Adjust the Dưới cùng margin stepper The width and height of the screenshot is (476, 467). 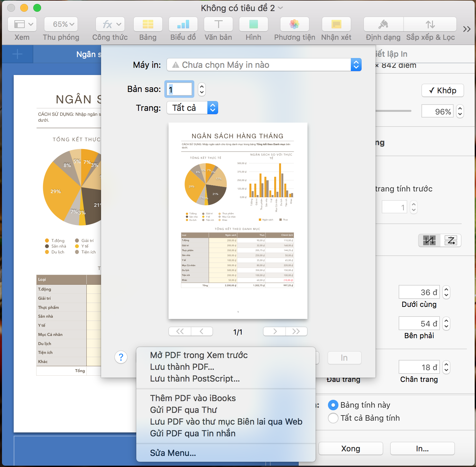(x=446, y=292)
